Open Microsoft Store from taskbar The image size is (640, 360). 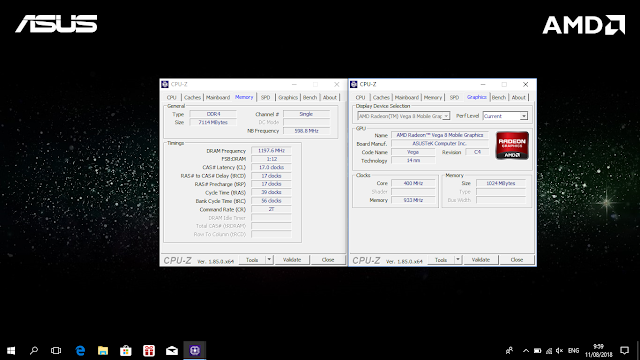(x=126, y=350)
